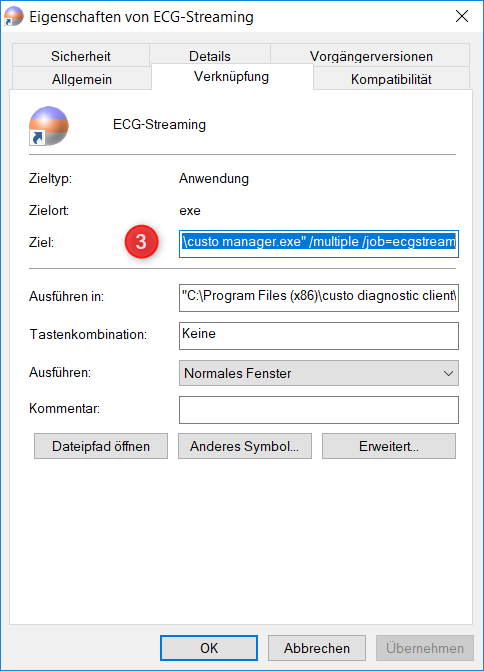Click the title bar application icon

[x=14, y=16]
